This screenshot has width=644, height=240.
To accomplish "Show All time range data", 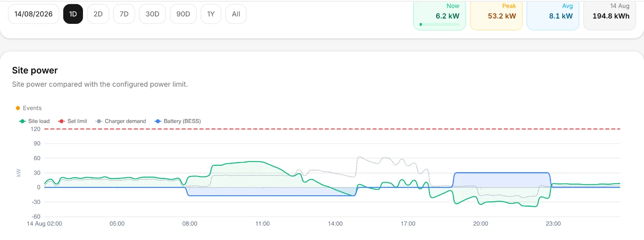I will pyautogui.click(x=236, y=14).
